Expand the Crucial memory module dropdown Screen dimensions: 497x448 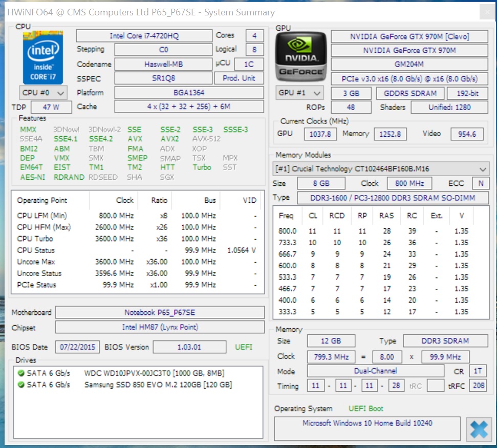coord(381,169)
